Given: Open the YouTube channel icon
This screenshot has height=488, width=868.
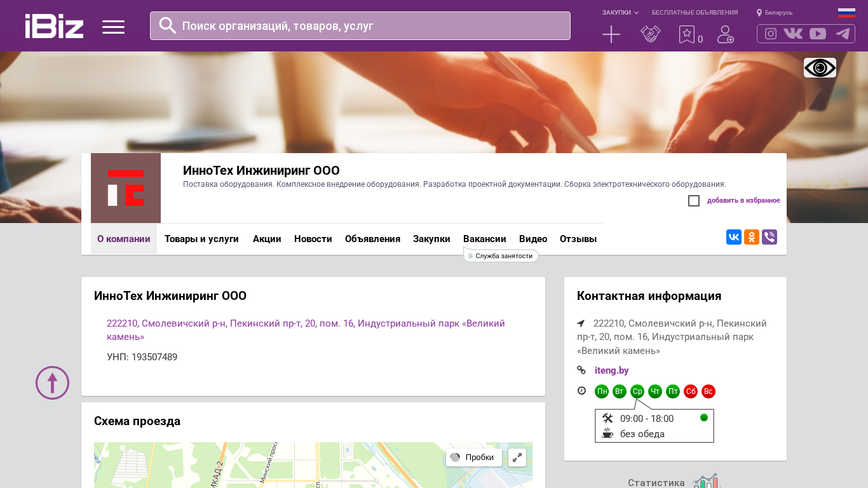Looking at the screenshot, I should 818,34.
